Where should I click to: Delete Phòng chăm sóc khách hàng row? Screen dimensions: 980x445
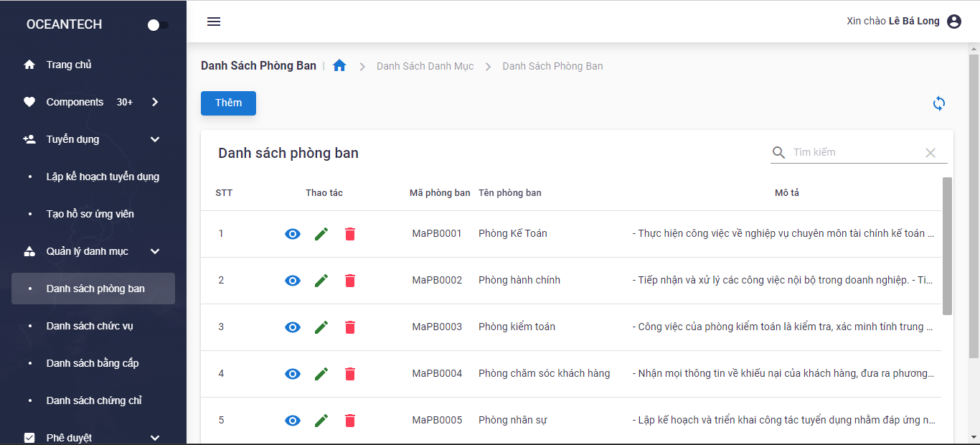tap(350, 374)
